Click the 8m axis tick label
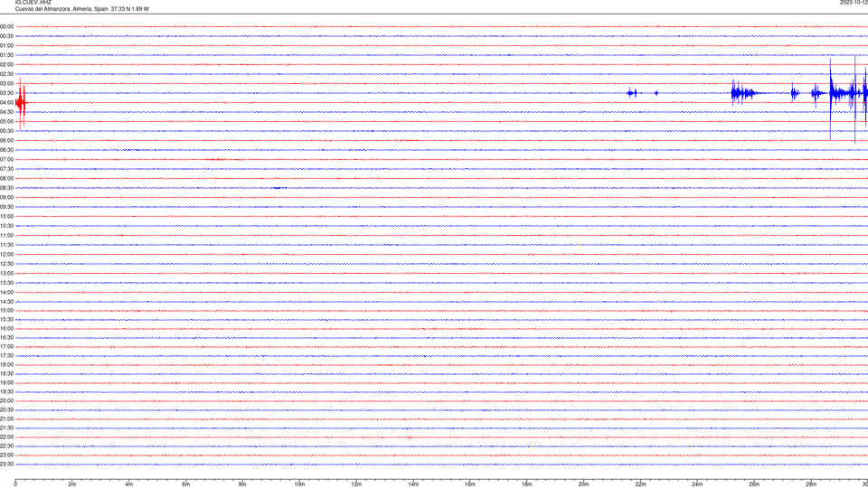Screen dimensions: 868x488 [x=242, y=484]
